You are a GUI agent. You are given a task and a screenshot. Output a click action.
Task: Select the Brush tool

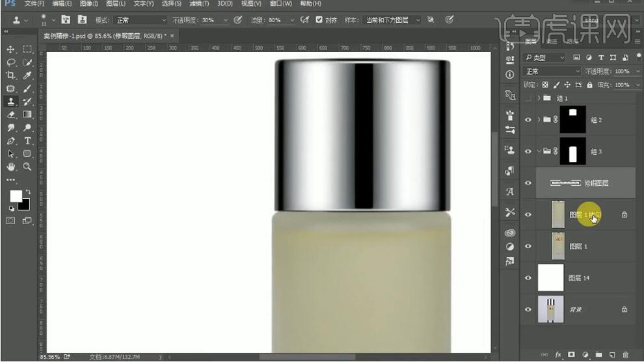pyautogui.click(x=27, y=88)
